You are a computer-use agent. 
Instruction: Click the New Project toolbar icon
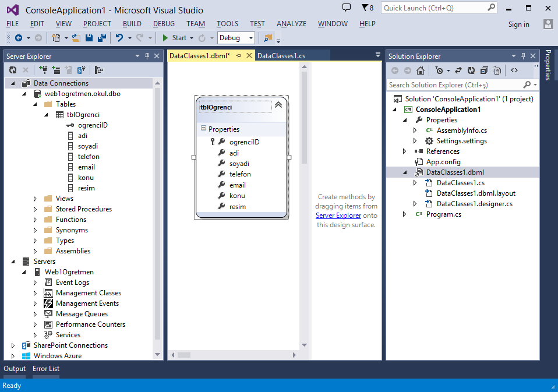pos(56,38)
